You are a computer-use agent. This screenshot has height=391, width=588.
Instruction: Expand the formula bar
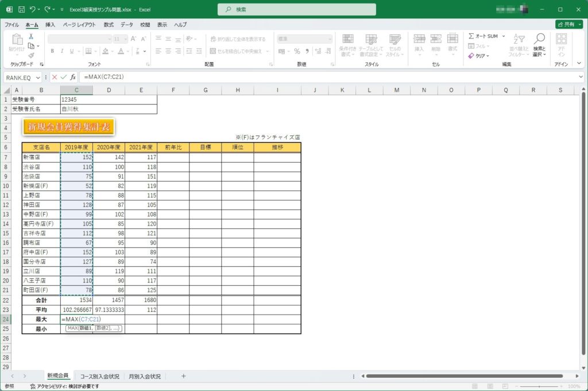point(581,77)
